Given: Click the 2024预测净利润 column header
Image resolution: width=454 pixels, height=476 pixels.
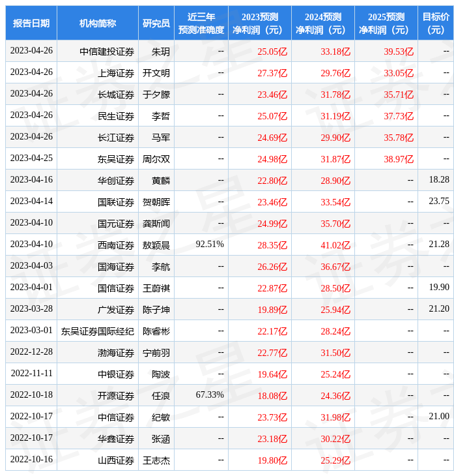Looking at the screenshot, I should [x=323, y=23].
